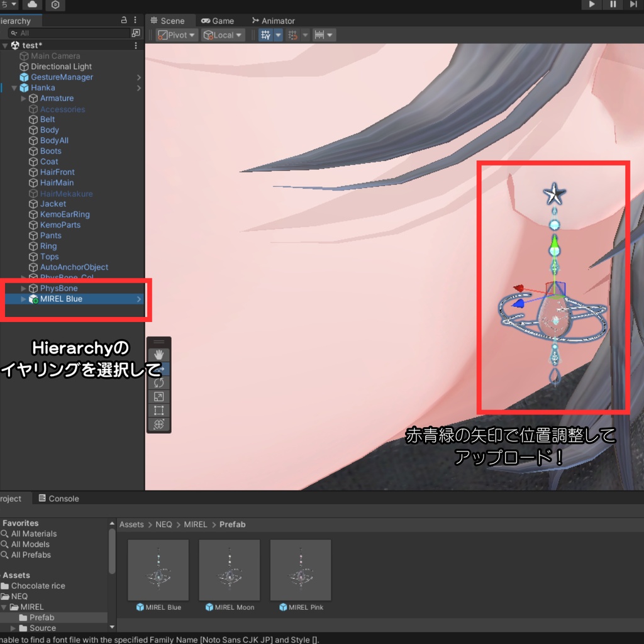Image resolution: width=644 pixels, height=644 pixels.
Task: Toggle the Hierarchy panel lock icon
Action: 124,19
